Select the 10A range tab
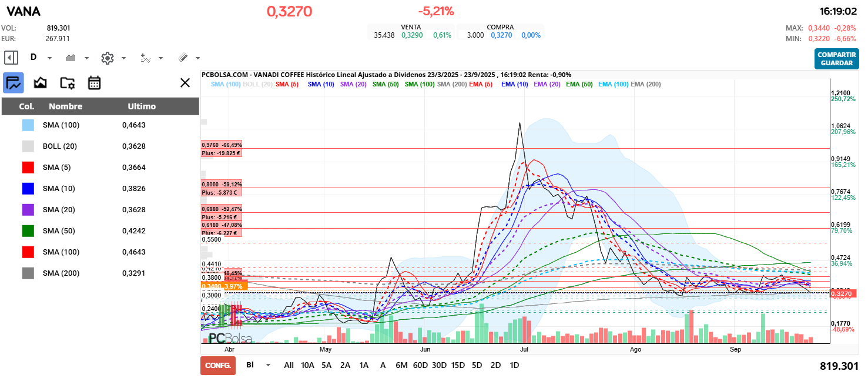868x378 pixels. click(x=307, y=365)
